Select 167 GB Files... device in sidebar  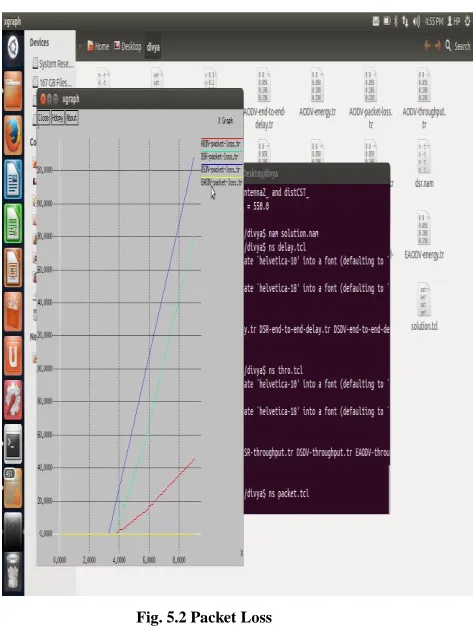pos(52,82)
